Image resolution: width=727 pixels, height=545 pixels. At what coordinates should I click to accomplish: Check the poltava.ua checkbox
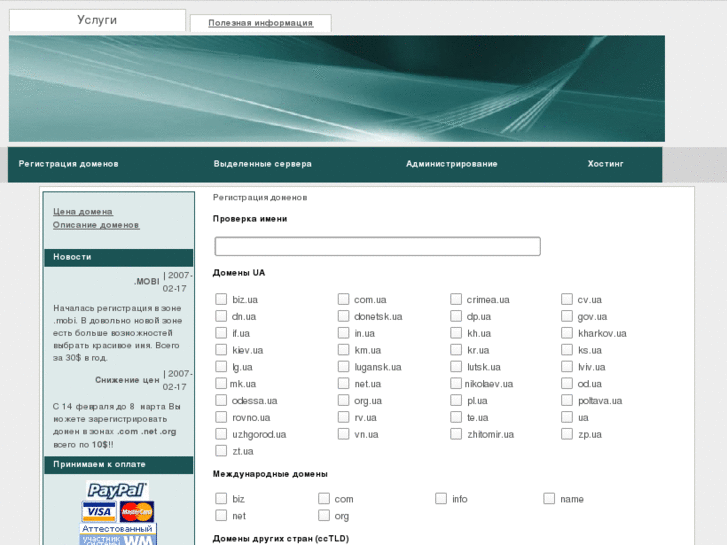(x=567, y=400)
